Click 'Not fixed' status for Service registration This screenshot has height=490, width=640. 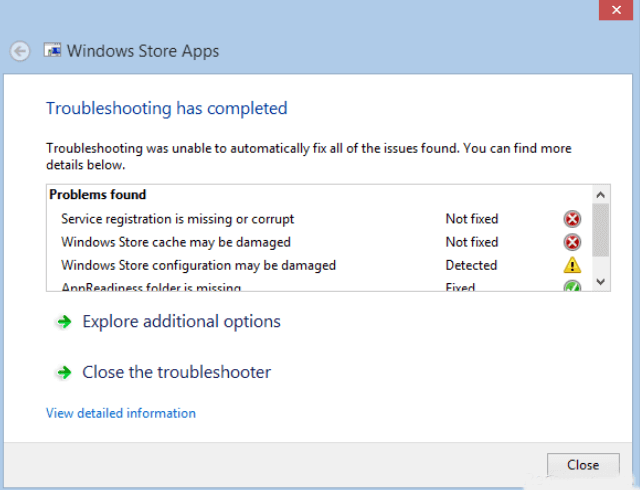(472, 219)
